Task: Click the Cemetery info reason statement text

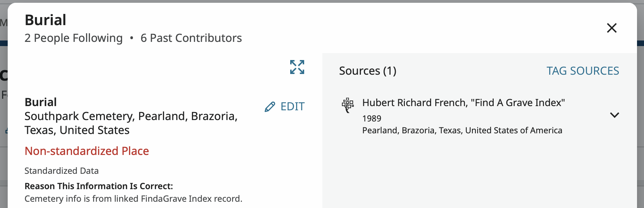Action: tap(133, 199)
